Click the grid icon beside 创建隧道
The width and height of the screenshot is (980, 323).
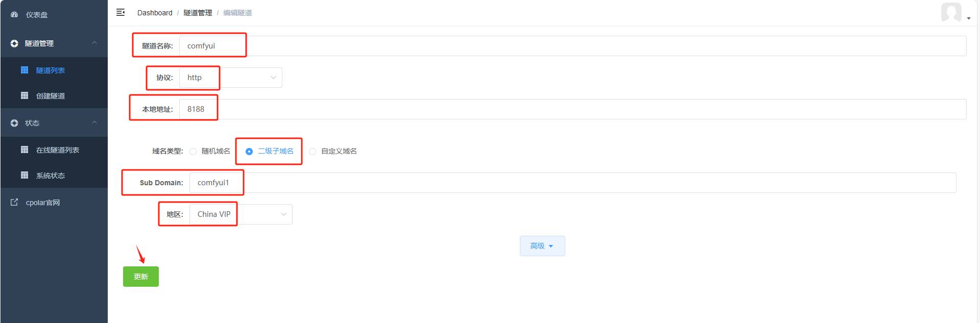(25, 95)
